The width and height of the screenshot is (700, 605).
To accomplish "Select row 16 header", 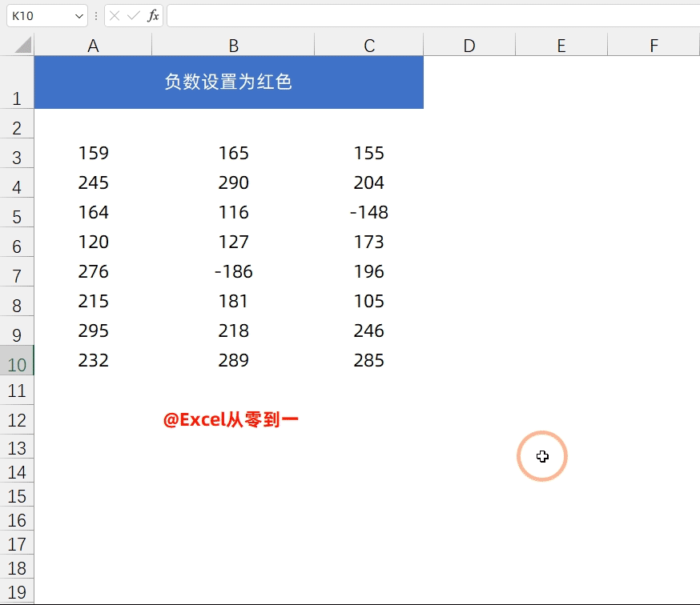I will [17, 520].
